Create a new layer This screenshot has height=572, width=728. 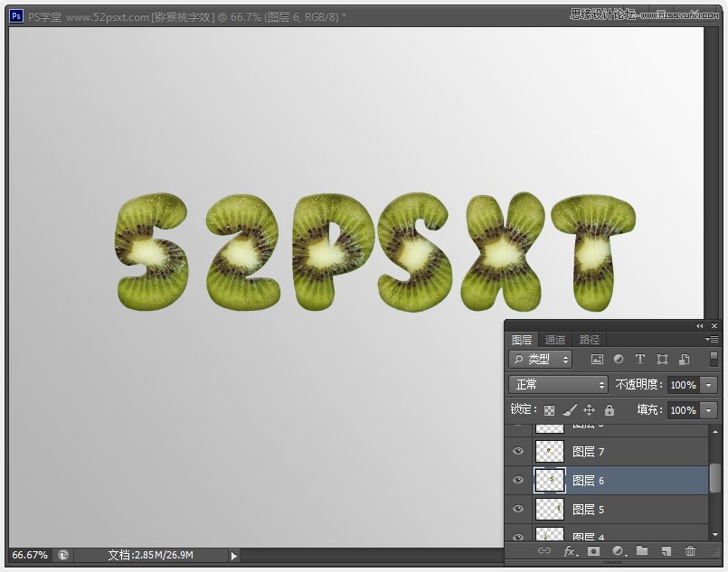667,551
